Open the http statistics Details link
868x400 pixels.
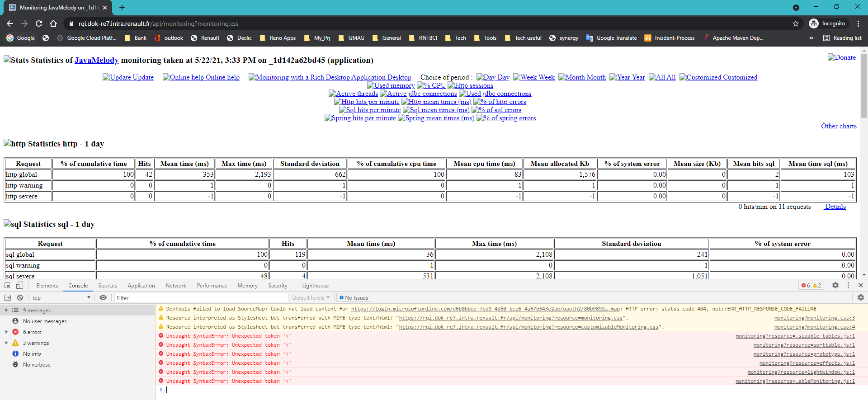click(835, 207)
